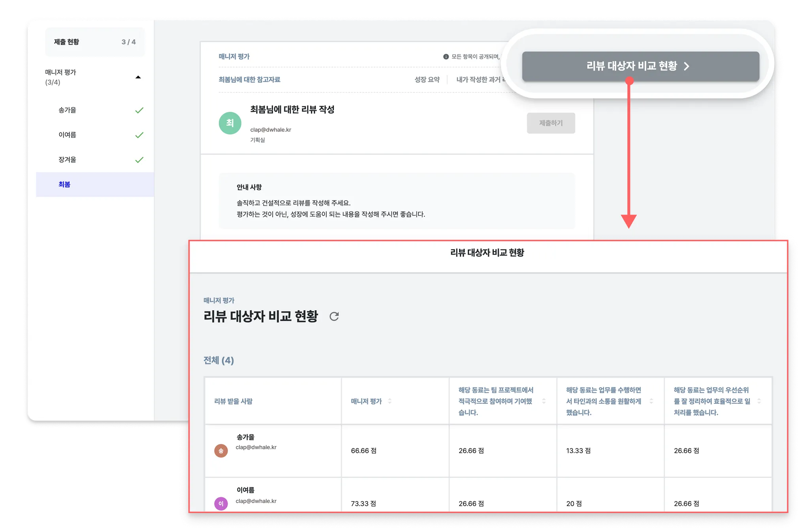This screenshot has height=532, width=809.
Task: Click the green checkmark next to 장겨울
Action: click(139, 160)
